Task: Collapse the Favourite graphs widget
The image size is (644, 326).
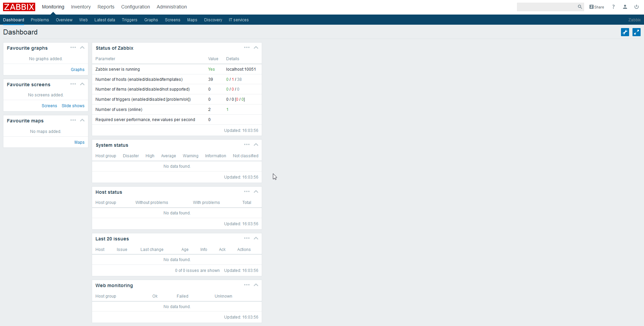Action: tap(82, 48)
